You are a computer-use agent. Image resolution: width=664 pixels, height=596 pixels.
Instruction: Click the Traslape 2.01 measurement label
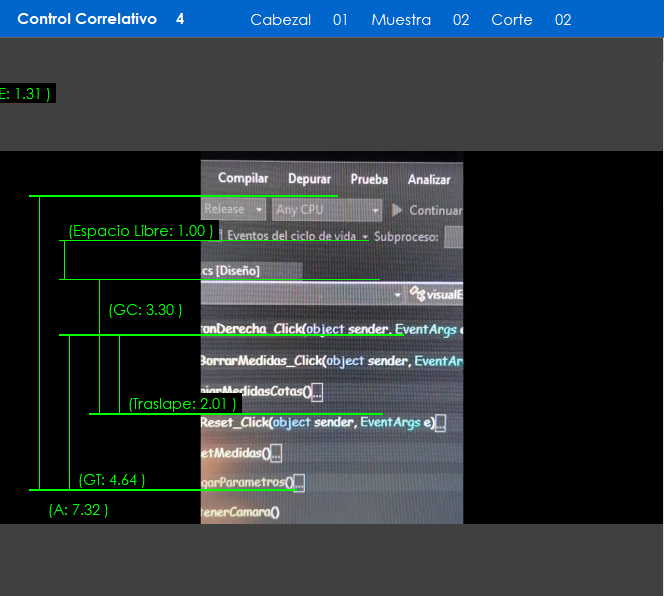[182, 404]
